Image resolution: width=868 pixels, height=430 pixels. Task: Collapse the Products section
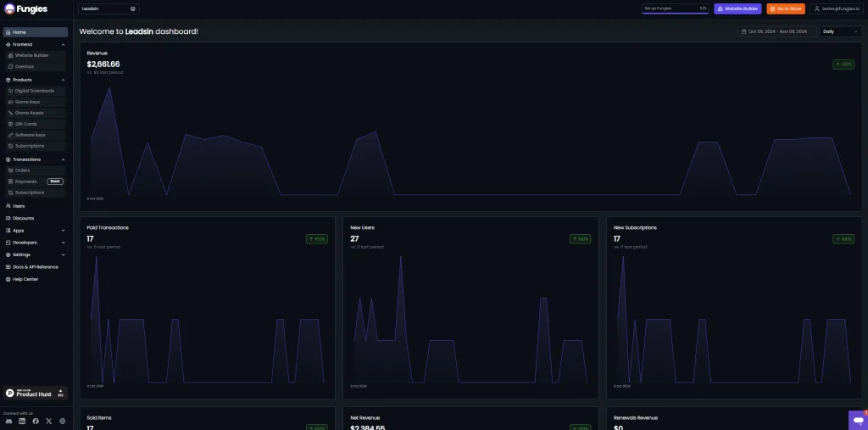(x=63, y=80)
